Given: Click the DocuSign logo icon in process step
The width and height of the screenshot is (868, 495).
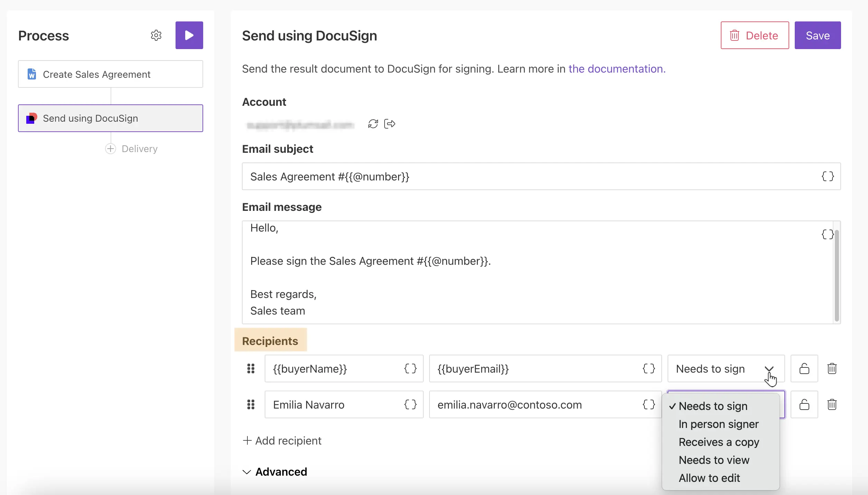Looking at the screenshot, I should [32, 118].
